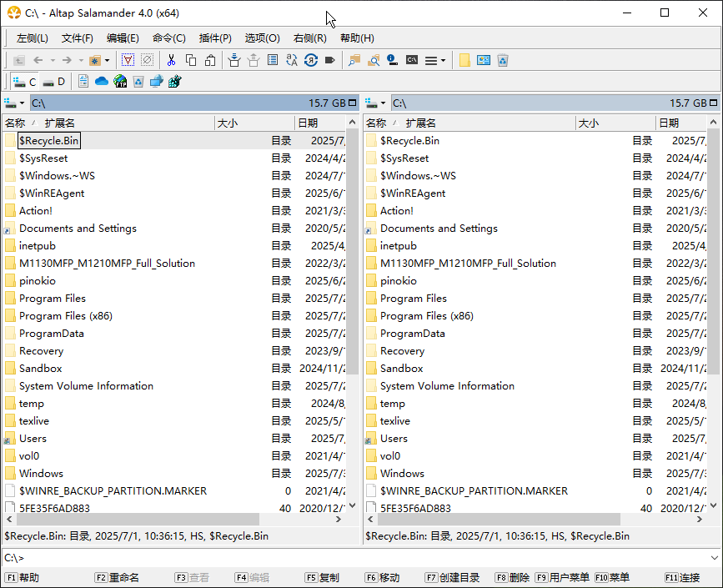Open the FTP client icon on drive bar
723x588 pixels.
pos(120,82)
